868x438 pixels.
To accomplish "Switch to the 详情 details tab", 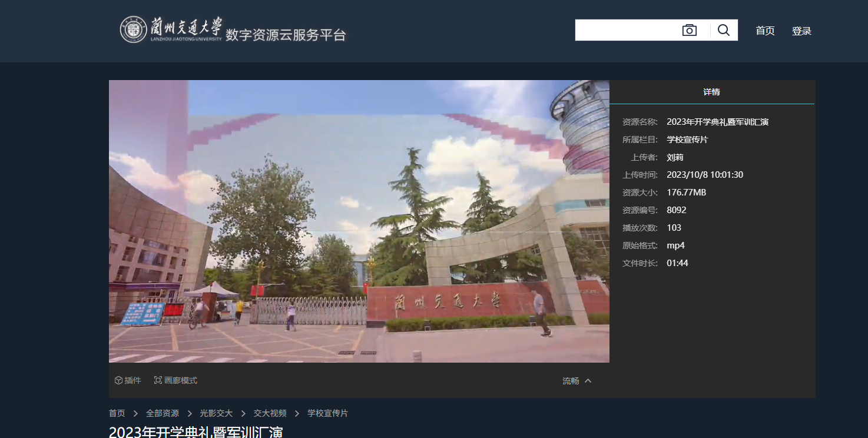I will pyautogui.click(x=713, y=92).
